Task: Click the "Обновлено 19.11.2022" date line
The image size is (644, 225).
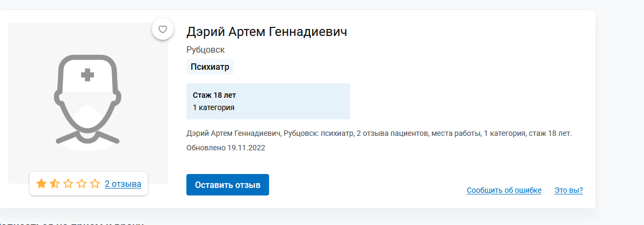Action: (226, 148)
